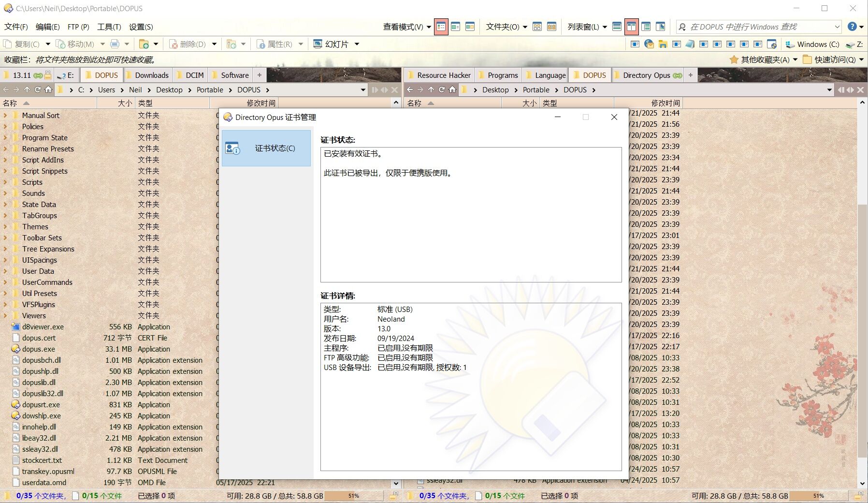Click Portable in right pane breadcrumb
Image resolution: width=868 pixels, height=503 pixels.
tap(536, 89)
